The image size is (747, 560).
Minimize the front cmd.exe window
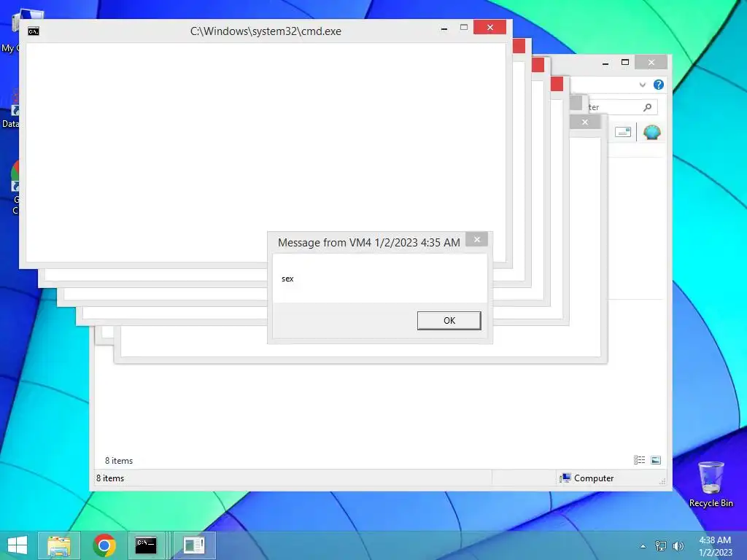pyautogui.click(x=444, y=28)
